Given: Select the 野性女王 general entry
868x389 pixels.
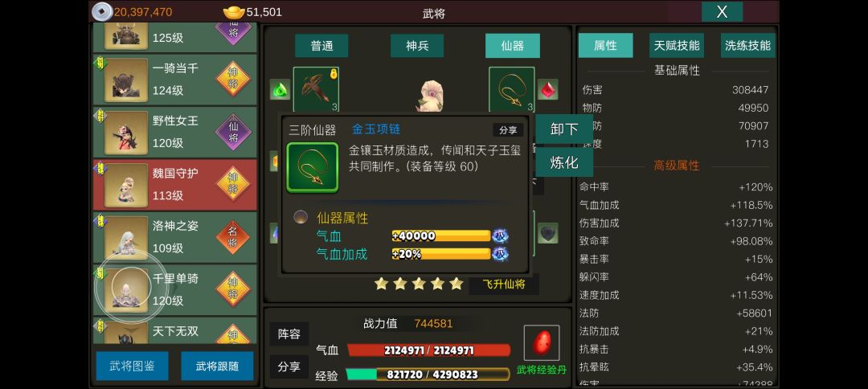Looking at the screenshot, I should (x=175, y=133).
